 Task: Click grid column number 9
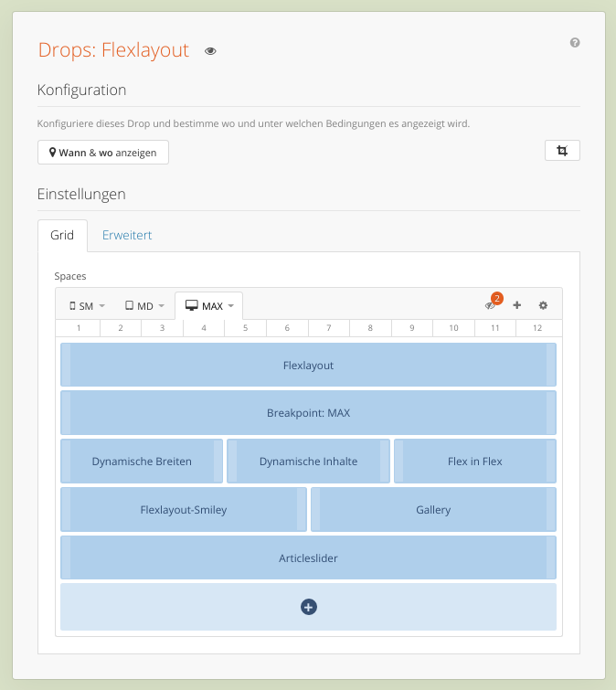412,328
